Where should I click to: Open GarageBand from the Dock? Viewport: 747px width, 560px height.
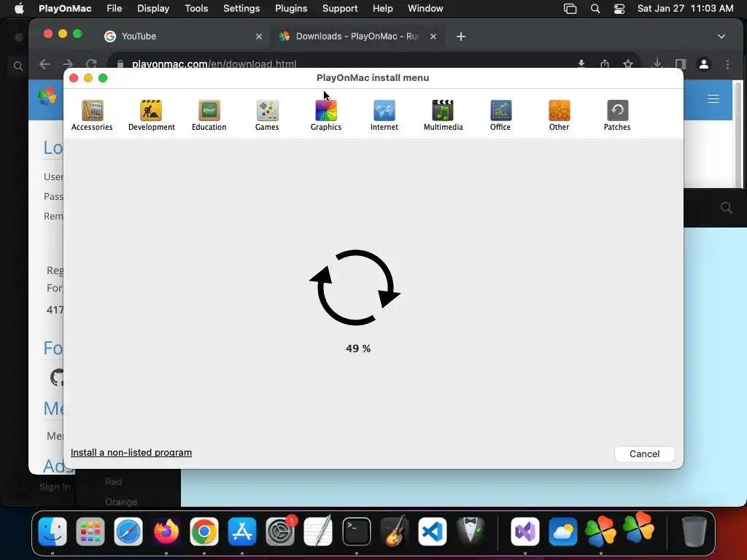point(395,532)
